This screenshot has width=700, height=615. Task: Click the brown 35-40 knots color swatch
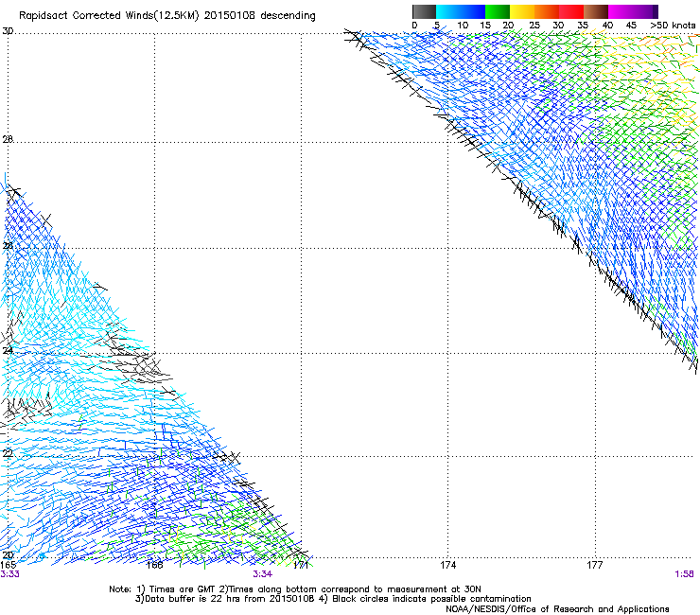tap(596, 11)
